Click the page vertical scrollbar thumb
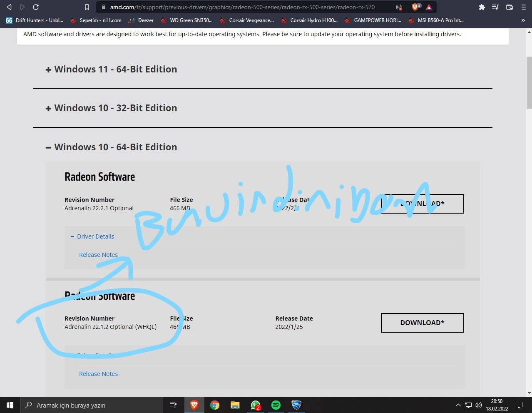 529,82
